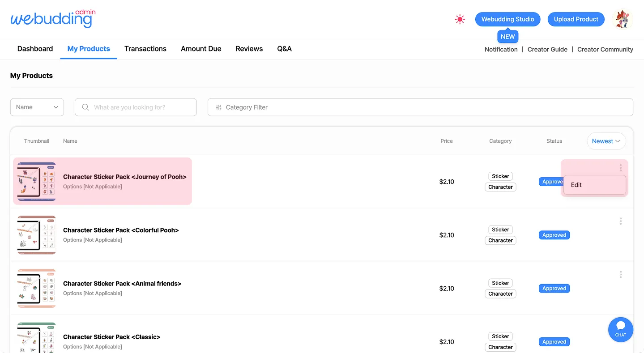Image resolution: width=644 pixels, height=353 pixels.
Task: Click the $2.10 price of Animal friends
Action: (447, 288)
